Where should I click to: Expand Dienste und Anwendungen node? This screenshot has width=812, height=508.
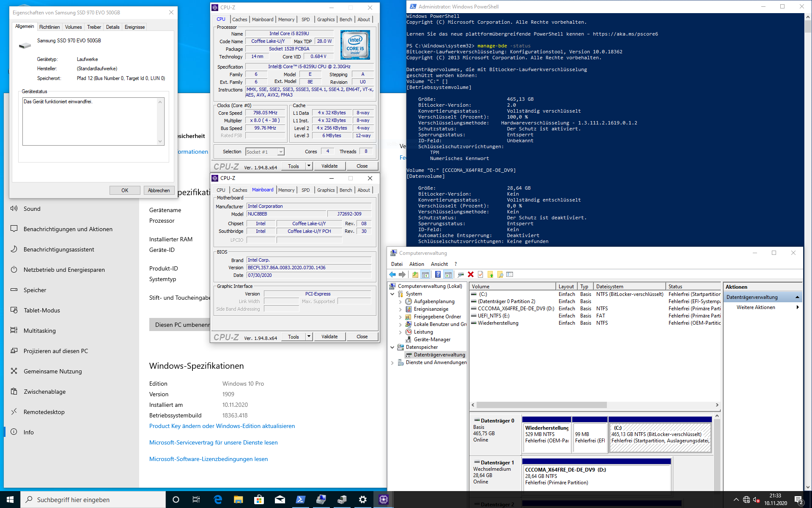click(x=392, y=363)
